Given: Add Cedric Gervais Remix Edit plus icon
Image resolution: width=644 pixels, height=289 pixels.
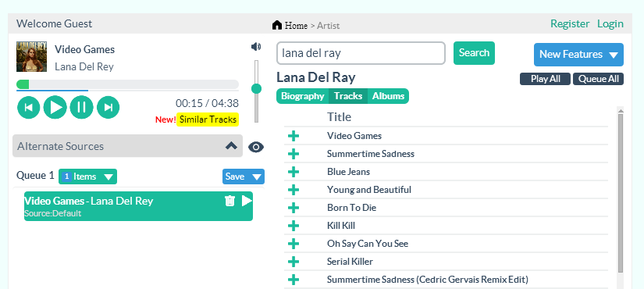Looking at the screenshot, I should [x=294, y=280].
